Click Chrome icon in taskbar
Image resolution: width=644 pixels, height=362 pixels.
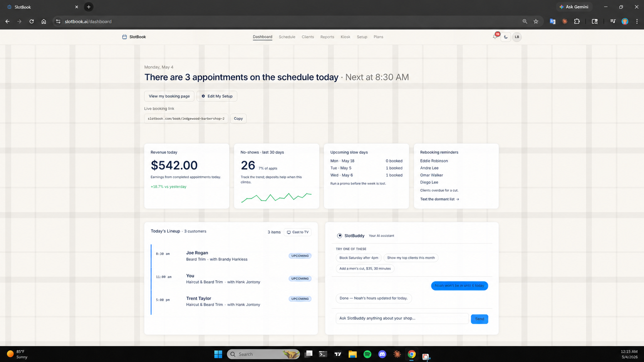[x=412, y=354]
